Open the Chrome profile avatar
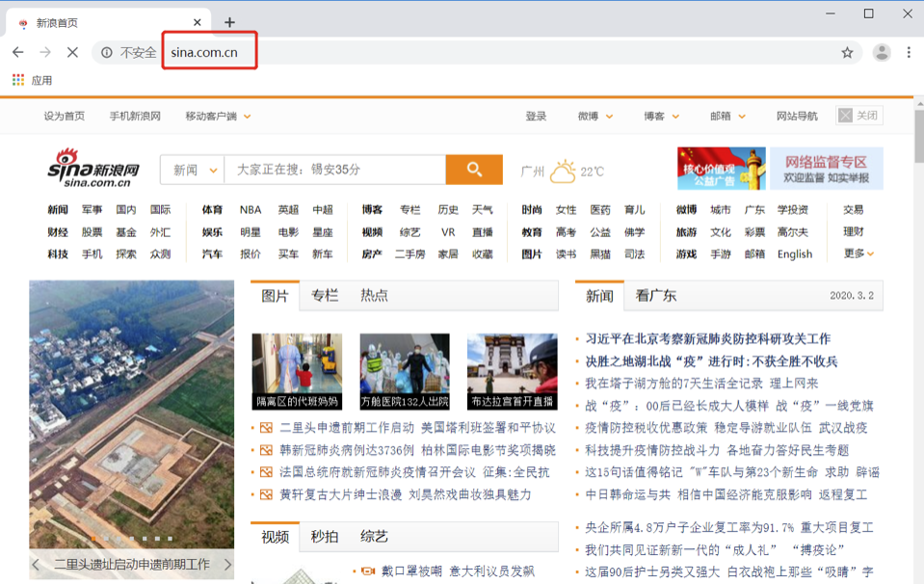The height and width of the screenshot is (584, 924). click(x=882, y=52)
